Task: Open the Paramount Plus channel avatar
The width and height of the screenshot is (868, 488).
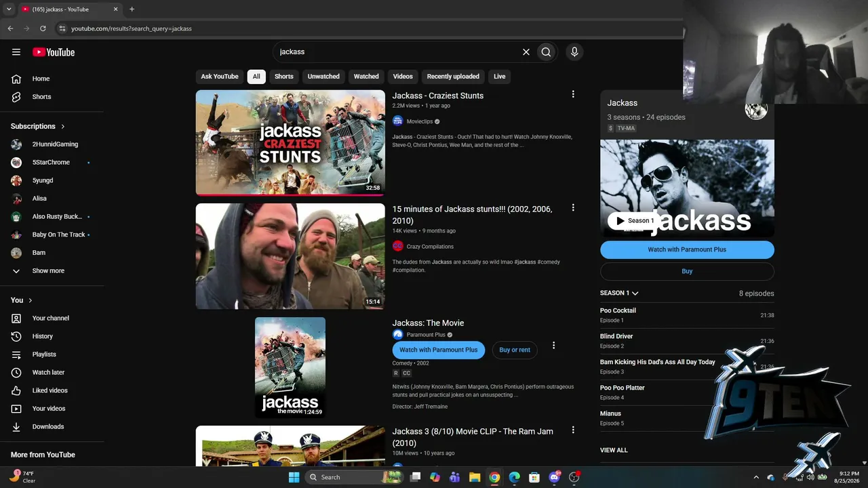Action: click(x=398, y=335)
